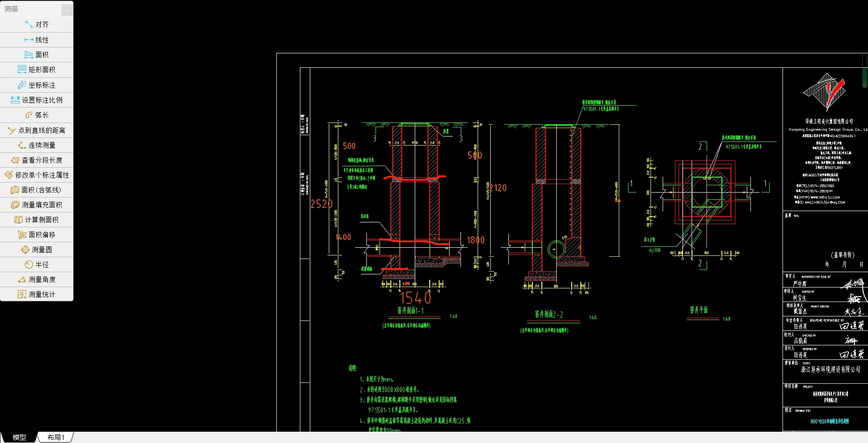Click the 2520 dimension text

coord(321,204)
